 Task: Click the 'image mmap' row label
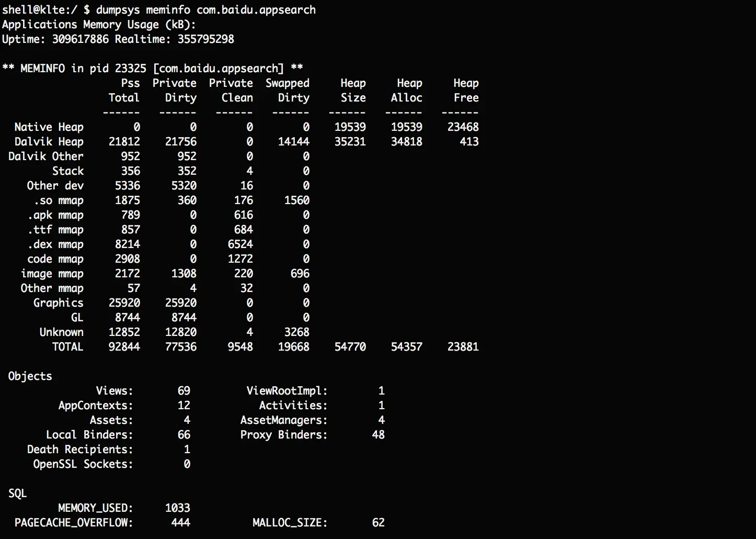pos(52,274)
